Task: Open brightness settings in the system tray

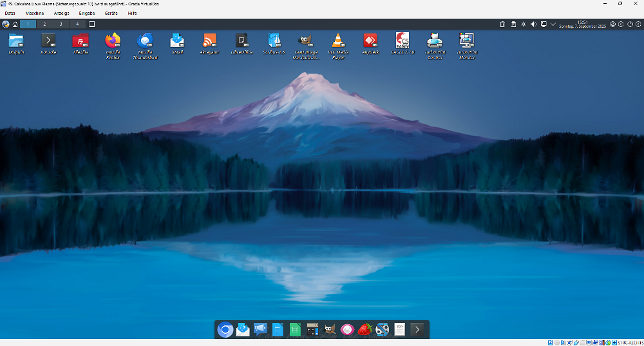Action: 523,24
